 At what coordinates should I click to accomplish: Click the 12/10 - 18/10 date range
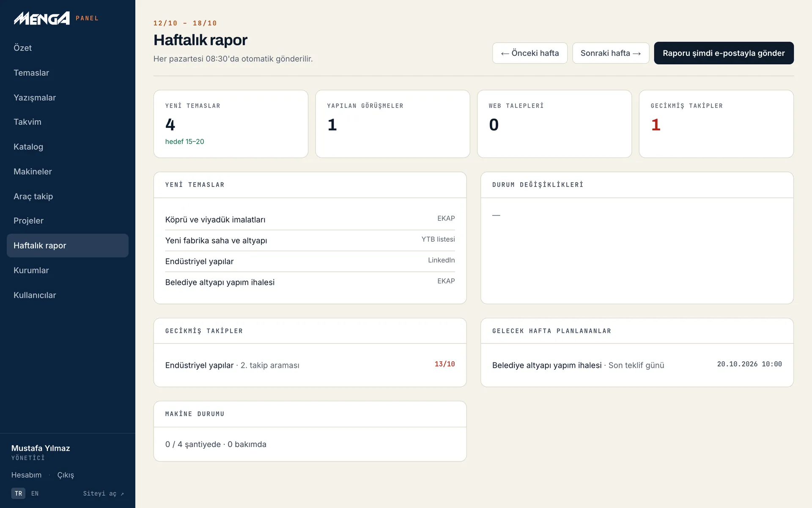click(x=185, y=23)
